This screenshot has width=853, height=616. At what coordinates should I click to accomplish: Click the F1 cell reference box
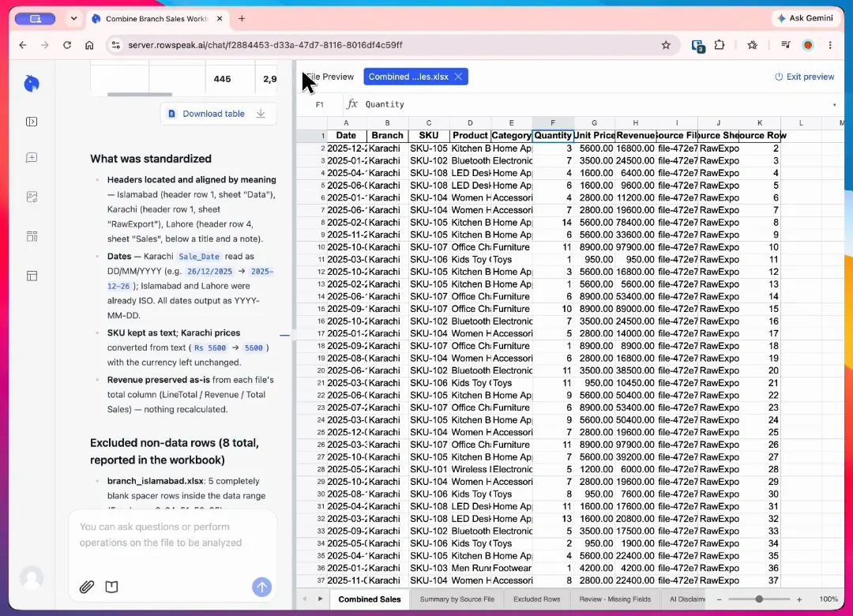(320, 104)
